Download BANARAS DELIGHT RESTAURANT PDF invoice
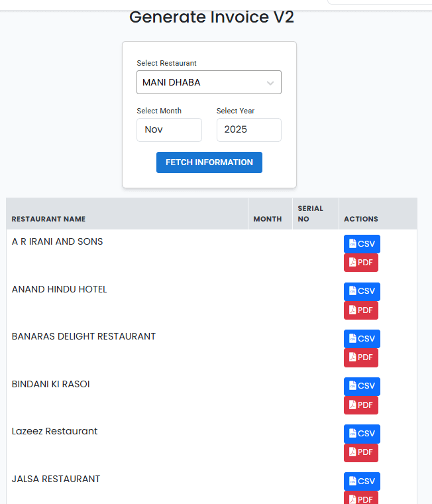432x504 pixels. click(x=361, y=357)
